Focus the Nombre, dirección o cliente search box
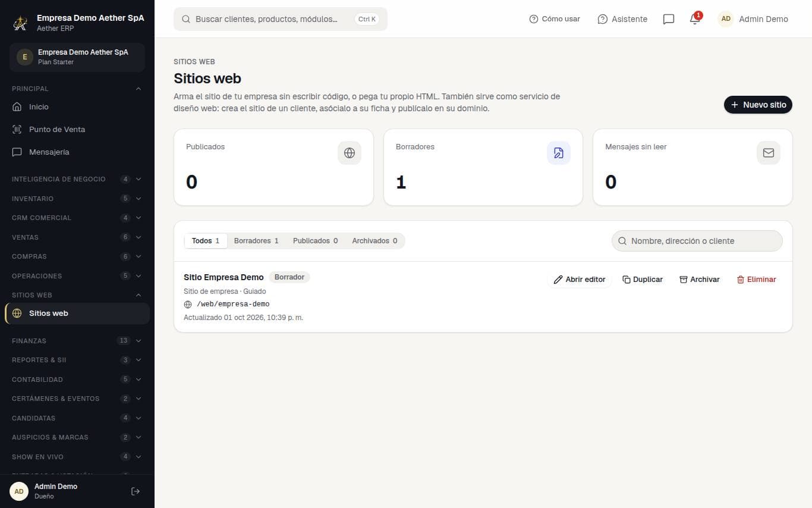This screenshot has height=508, width=812. 697,241
